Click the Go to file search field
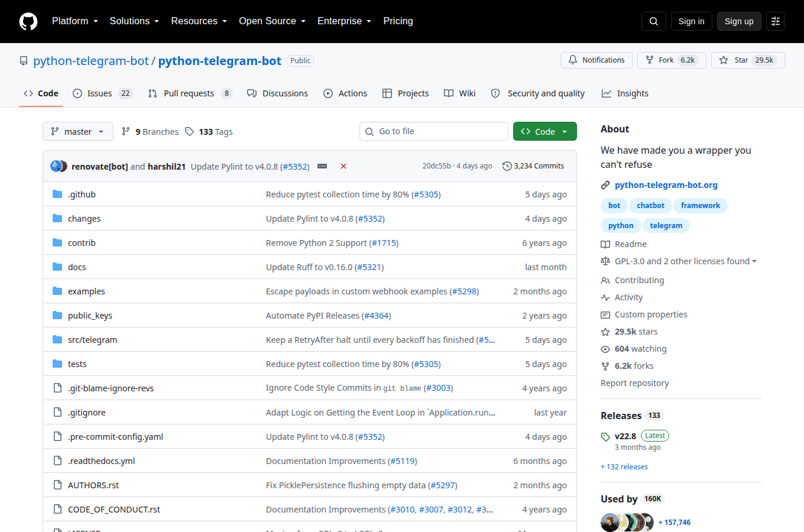The width and height of the screenshot is (804, 532). [434, 131]
